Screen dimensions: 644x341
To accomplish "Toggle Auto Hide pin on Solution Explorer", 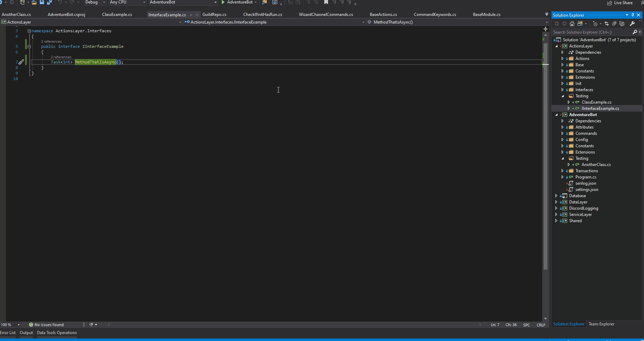I will coord(633,15).
